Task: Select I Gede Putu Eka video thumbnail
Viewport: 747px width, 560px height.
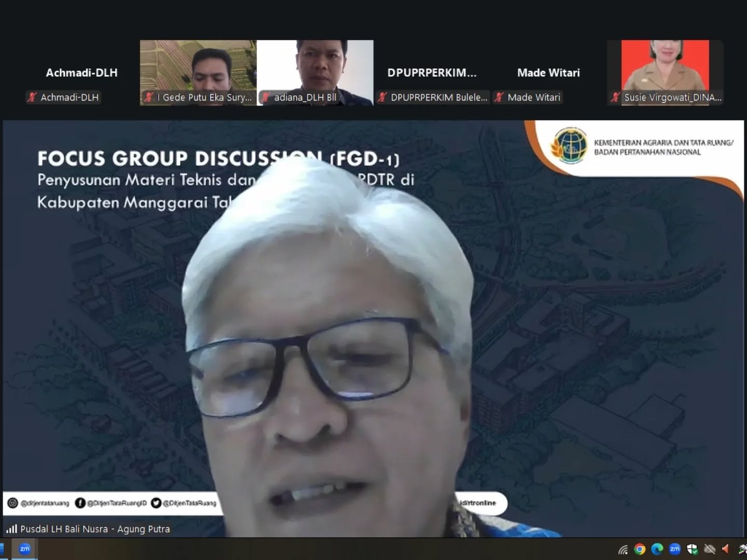Action: click(x=198, y=67)
